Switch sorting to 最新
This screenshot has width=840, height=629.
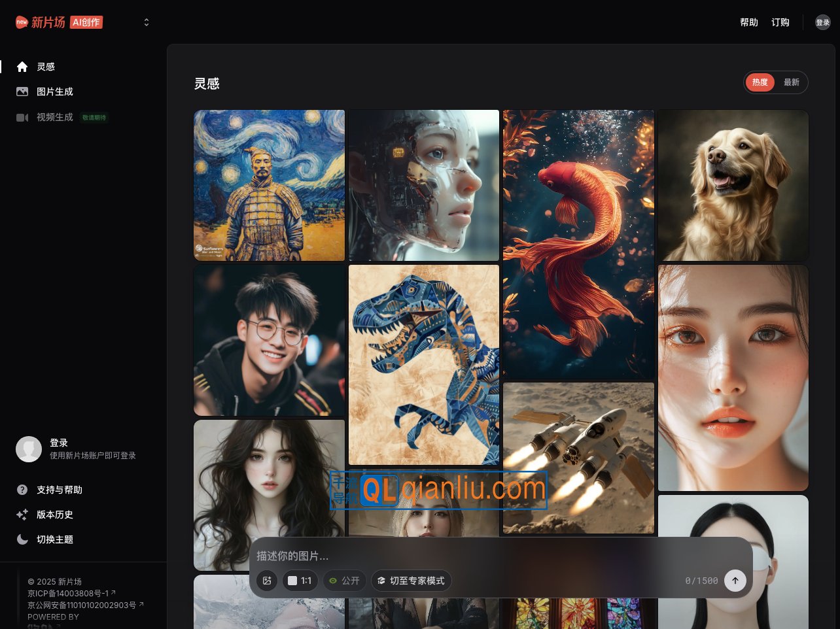tap(792, 82)
